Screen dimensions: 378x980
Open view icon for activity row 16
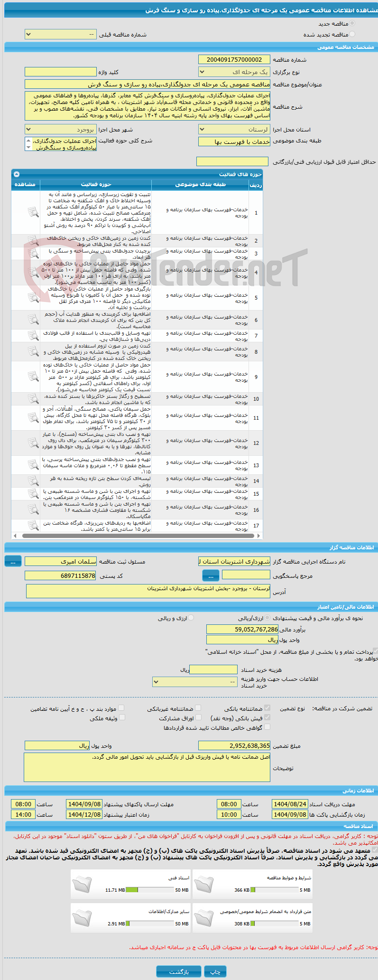pos(33,509)
